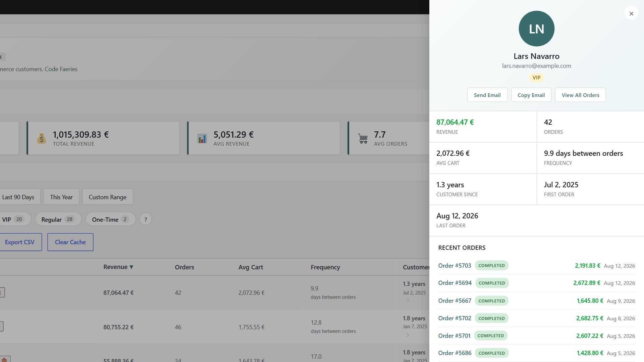Open View All Orders
The image size is (644, 362).
(580, 95)
